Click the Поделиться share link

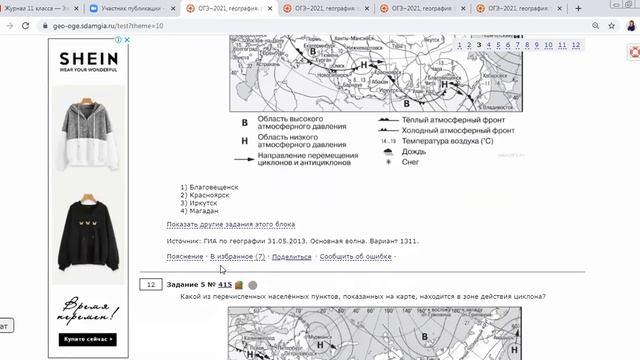[291, 256]
